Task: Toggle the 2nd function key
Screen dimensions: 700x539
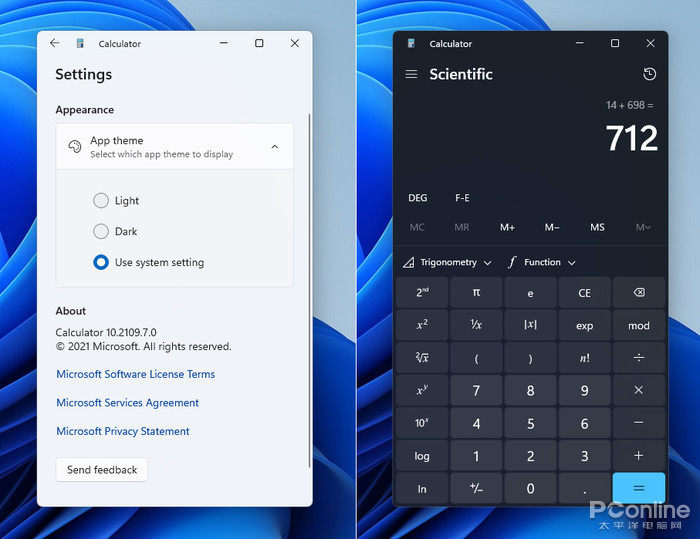Action: [422, 292]
